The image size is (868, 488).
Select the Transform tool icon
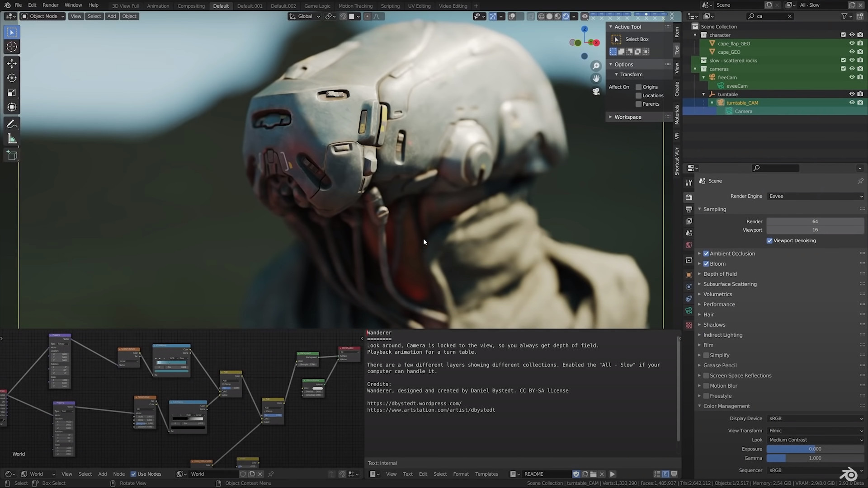11,107
